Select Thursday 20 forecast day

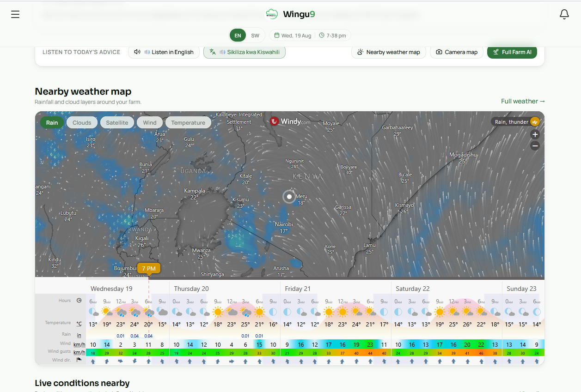pos(191,289)
